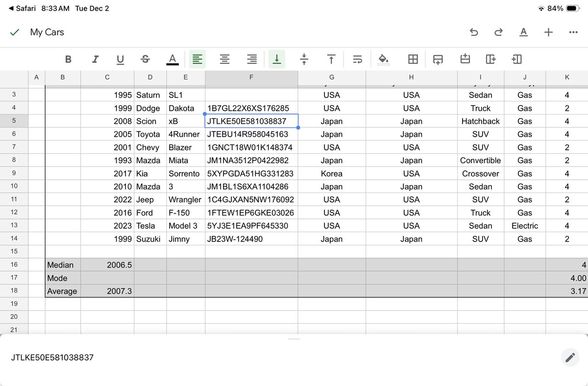Viewport: 588px width, 386px height.
Task: Select column K header
Action: 567,77
